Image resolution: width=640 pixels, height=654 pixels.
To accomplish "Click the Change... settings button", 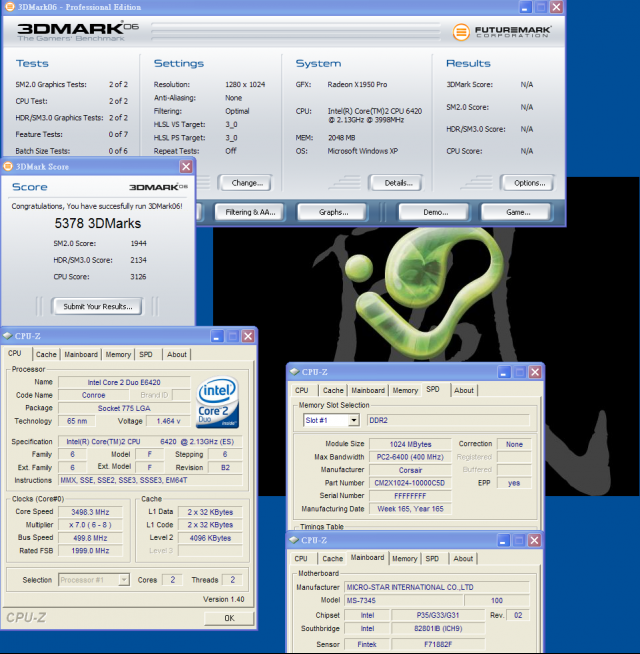I will pos(245,183).
